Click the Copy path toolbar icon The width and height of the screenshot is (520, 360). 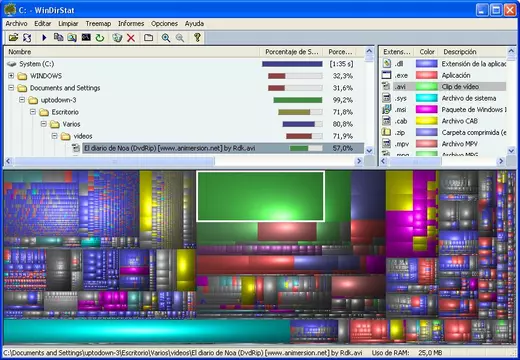click(x=58, y=37)
